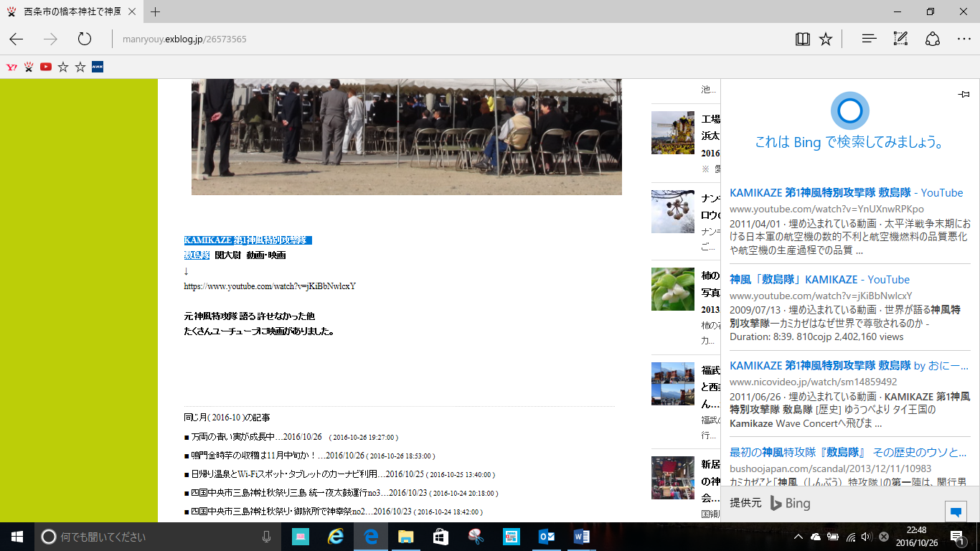Open the Share icon in Edge toolbar
Viewport: 980px width, 551px height.
click(933, 39)
